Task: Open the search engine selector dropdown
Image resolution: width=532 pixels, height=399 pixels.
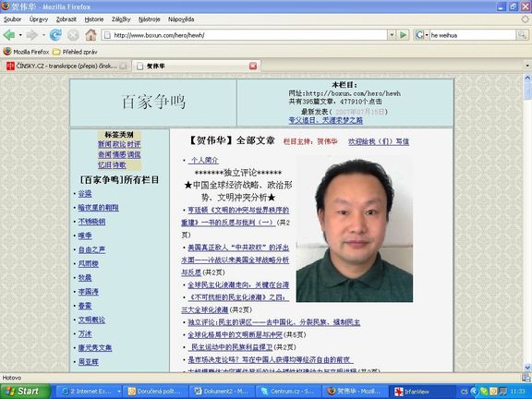Action: click(427, 35)
